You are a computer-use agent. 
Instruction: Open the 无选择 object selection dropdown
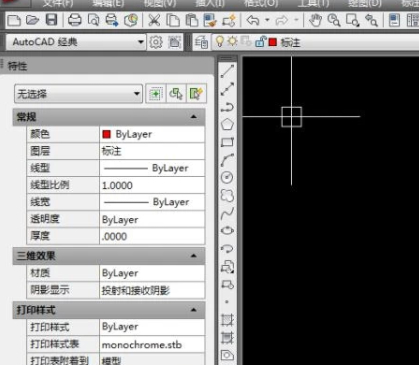pyautogui.click(x=137, y=94)
